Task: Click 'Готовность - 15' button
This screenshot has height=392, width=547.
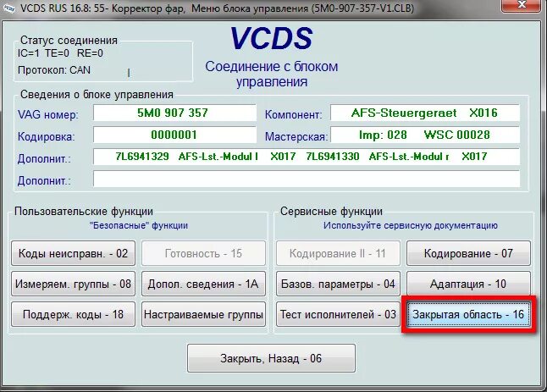Action: click(203, 253)
